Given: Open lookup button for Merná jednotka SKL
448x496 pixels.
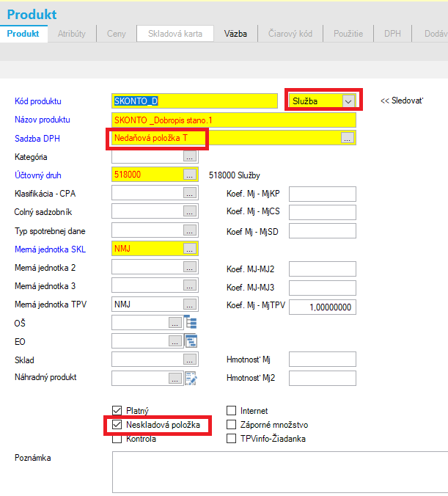Looking at the screenshot, I should pos(190,249).
